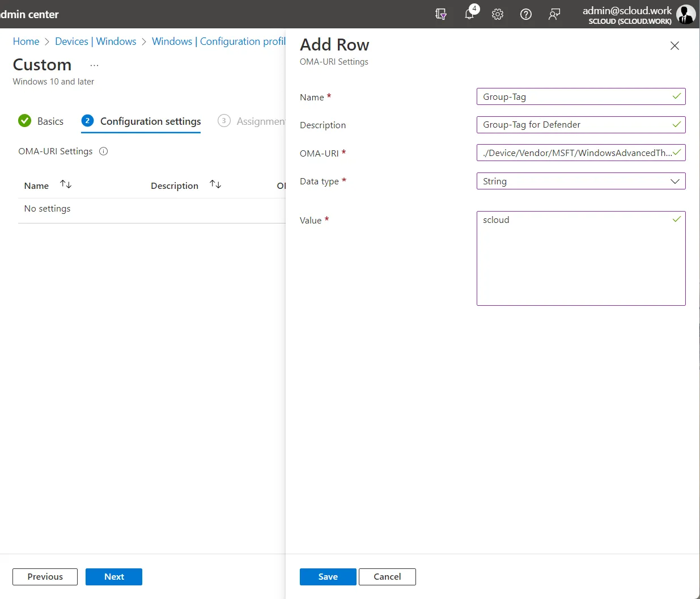Open the admin account avatar
700x599 pixels.
point(686,14)
